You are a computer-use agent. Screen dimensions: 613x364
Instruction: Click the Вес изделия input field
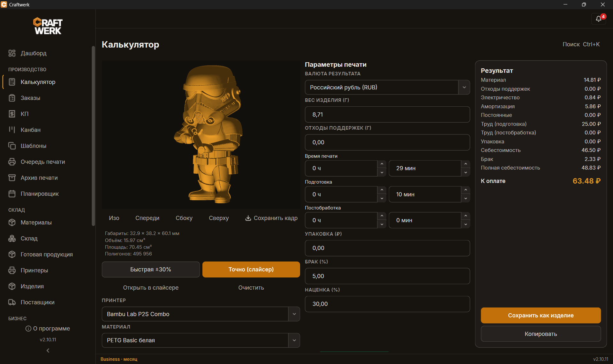point(387,115)
